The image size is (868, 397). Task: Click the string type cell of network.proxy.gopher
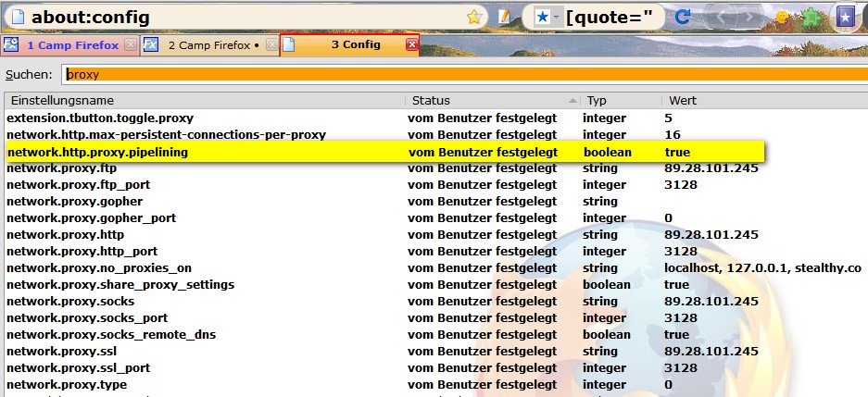pos(599,201)
